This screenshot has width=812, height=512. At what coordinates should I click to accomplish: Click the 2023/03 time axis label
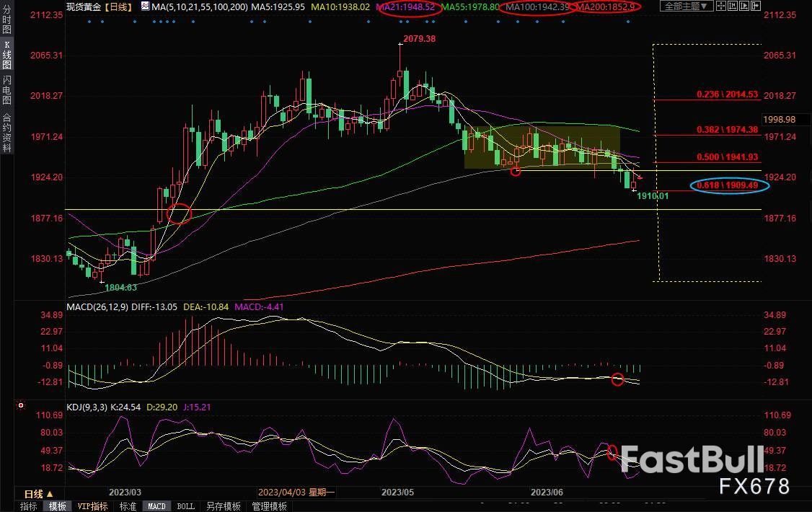125,493
